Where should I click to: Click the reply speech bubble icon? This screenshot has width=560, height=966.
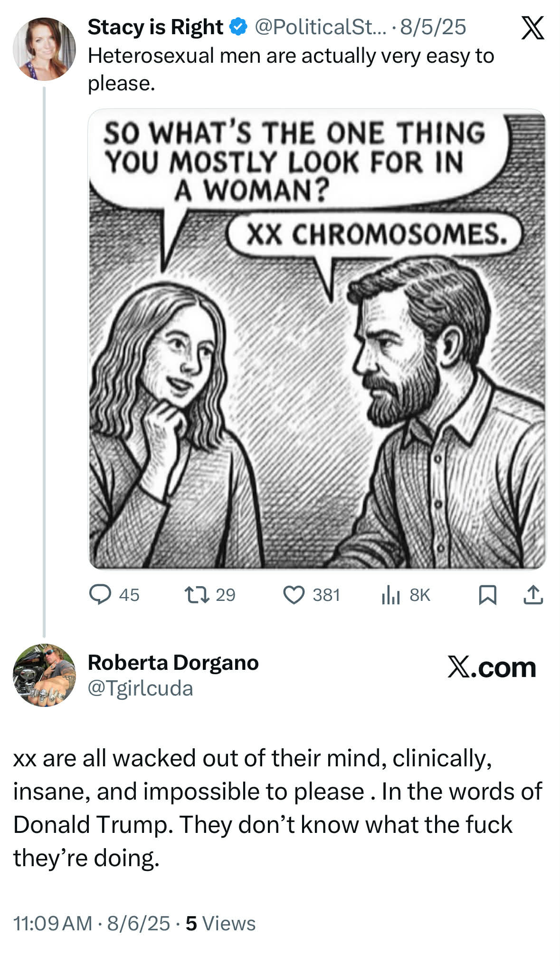pos(100,594)
